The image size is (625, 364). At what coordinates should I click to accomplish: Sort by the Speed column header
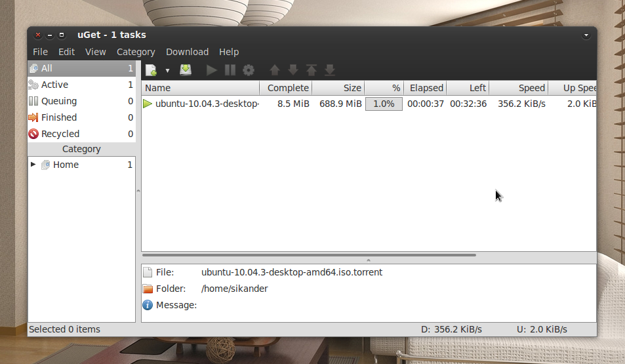click(x=518, y=88)
